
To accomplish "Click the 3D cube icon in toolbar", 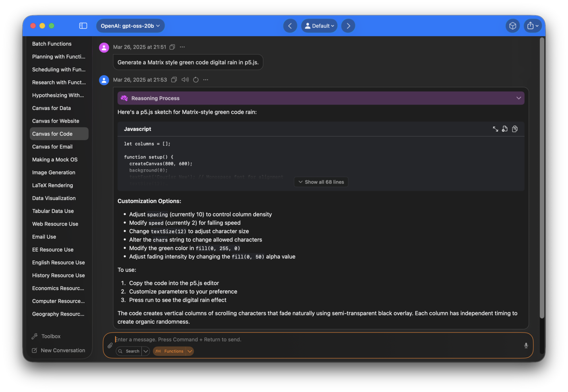I will tap(512, 26).
